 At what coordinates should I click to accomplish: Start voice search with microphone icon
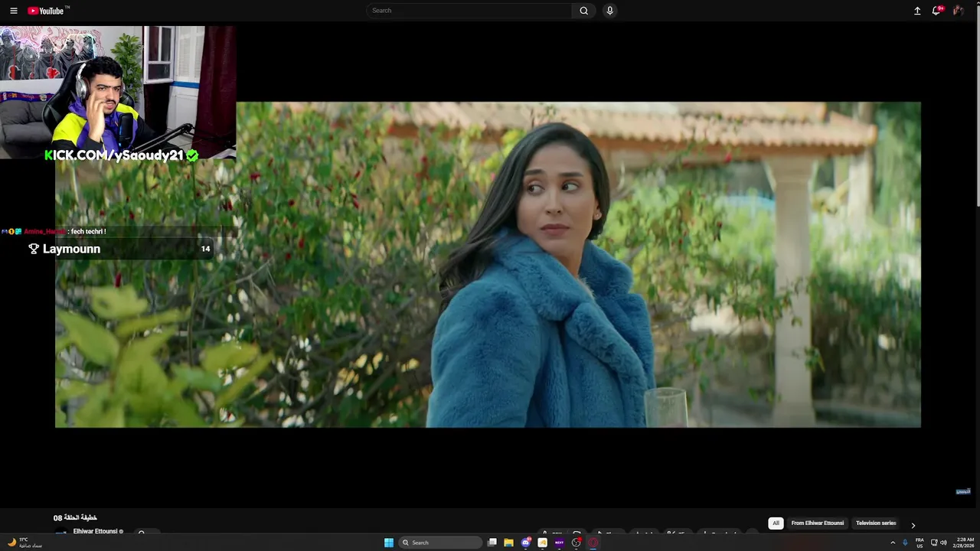pos(609,11)
